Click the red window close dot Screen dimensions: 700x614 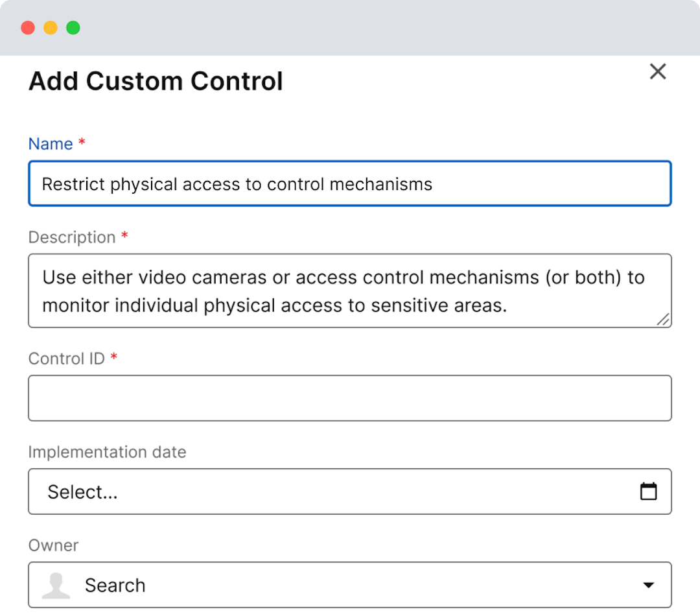[x=28, y=28]
